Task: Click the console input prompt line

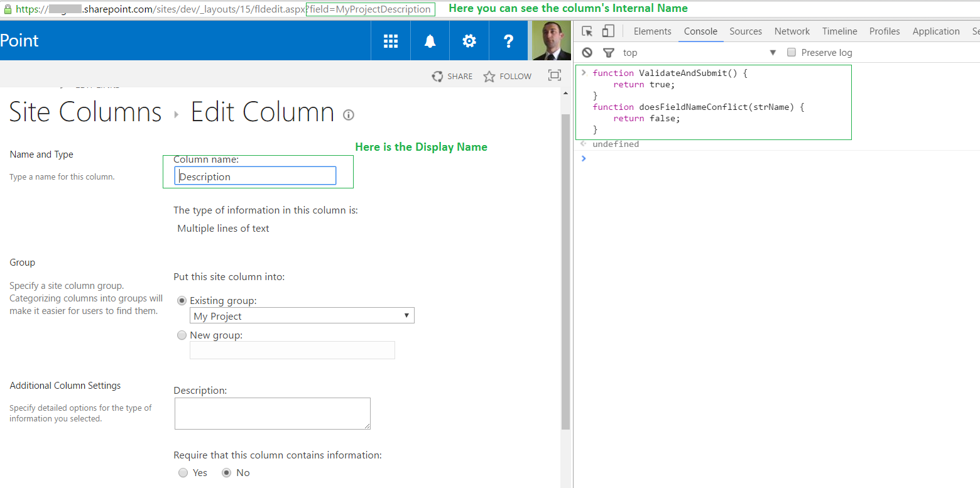Action: [x=778, y=158]
